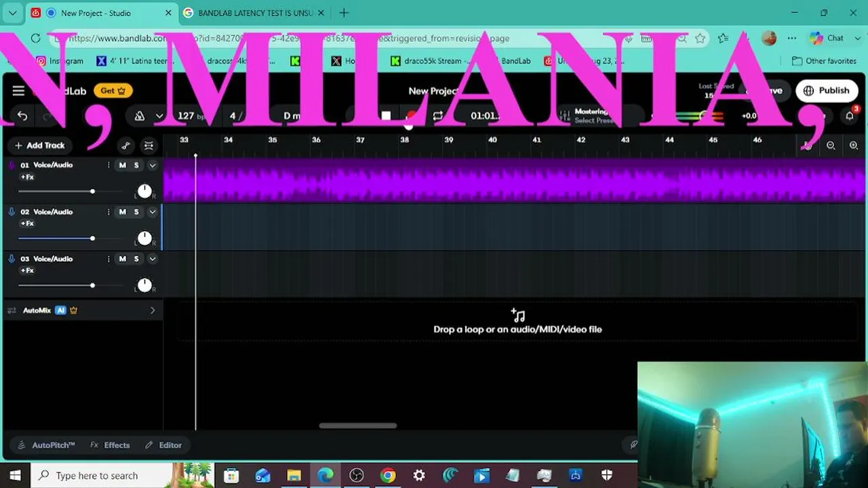Stop playback with the square stop button

(x=386, y=116)
